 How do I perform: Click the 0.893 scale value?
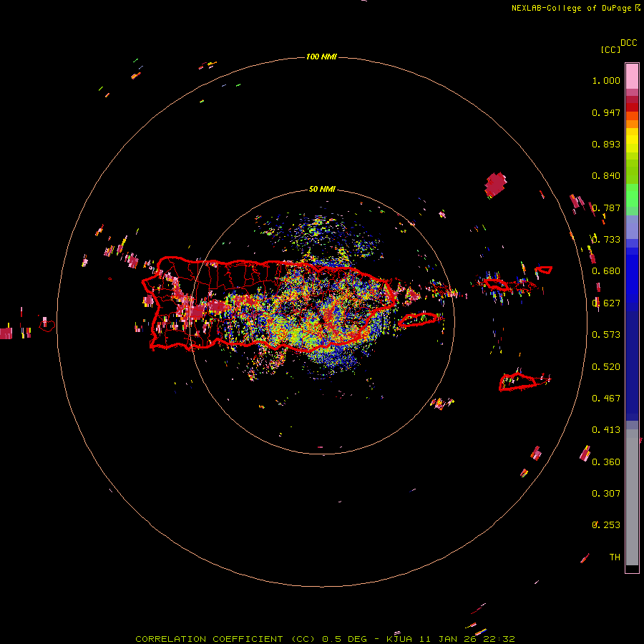(x=606, y=144)
